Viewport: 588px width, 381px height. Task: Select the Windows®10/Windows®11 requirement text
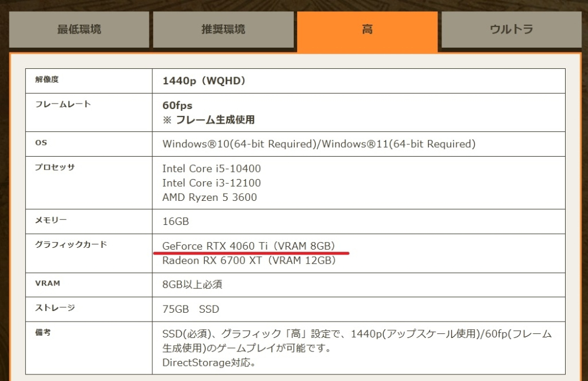[x=319, y=144]
